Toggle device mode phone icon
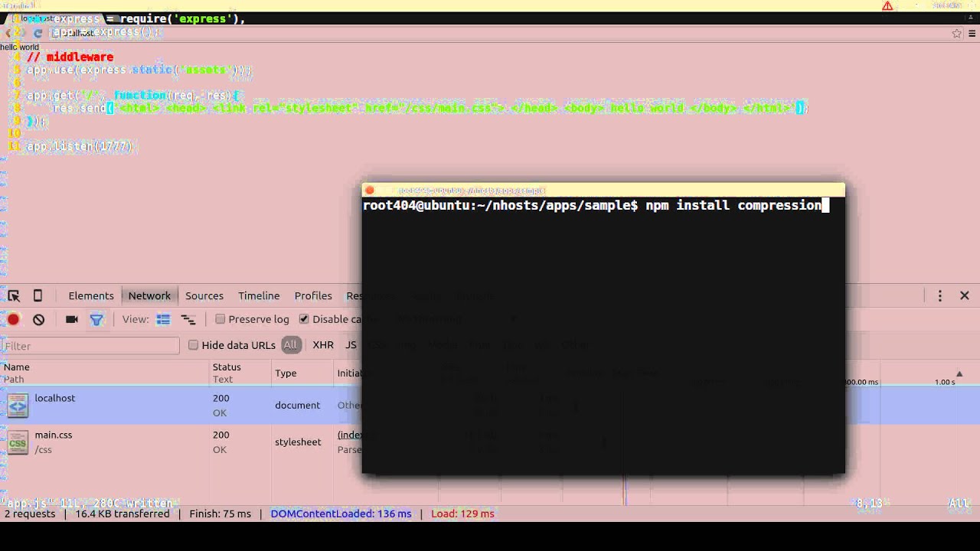The height and width of the screenshot is (551, 980). [38, 296]
